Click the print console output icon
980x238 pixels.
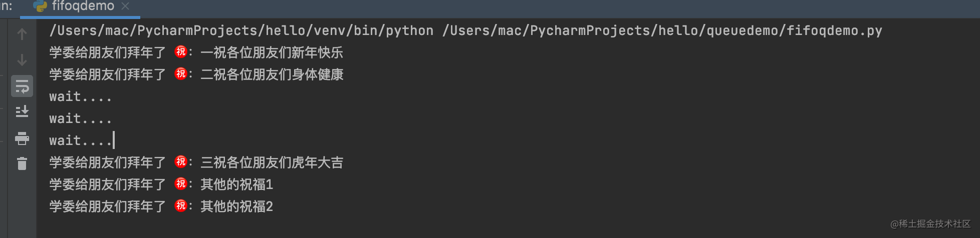pyautogui.click(x=22, y=138)
